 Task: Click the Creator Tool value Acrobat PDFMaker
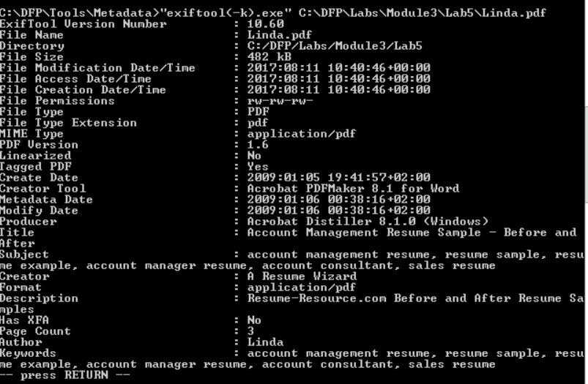353,189
